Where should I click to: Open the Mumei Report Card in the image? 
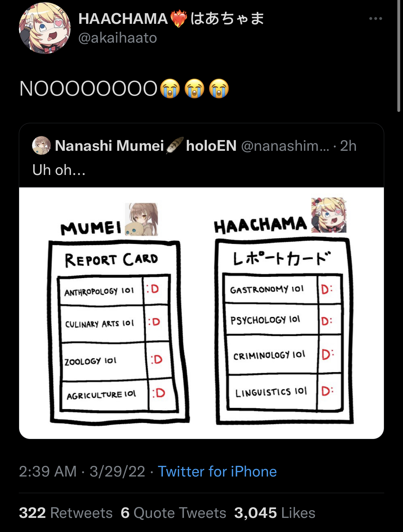point(119,332)
